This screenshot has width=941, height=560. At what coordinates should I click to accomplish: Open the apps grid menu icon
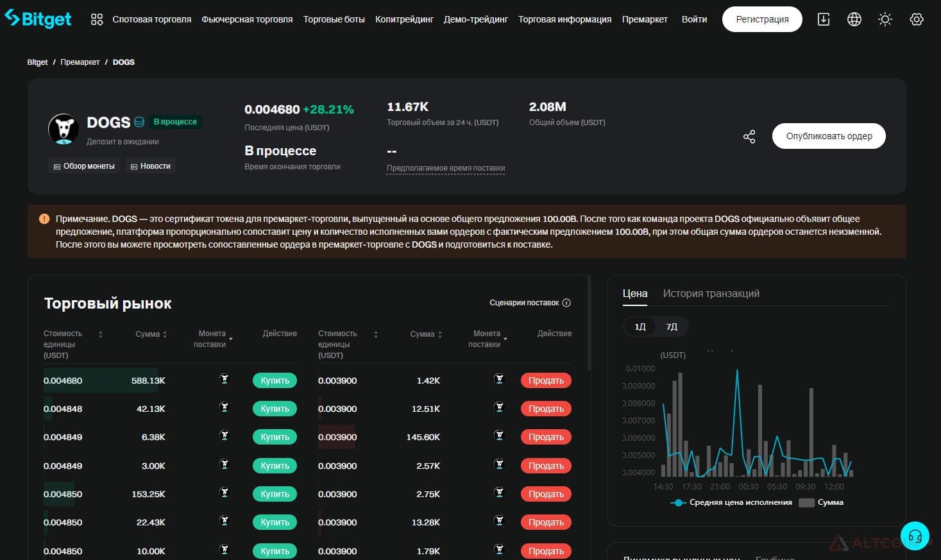pyautogui.click(x=97, y=19)
